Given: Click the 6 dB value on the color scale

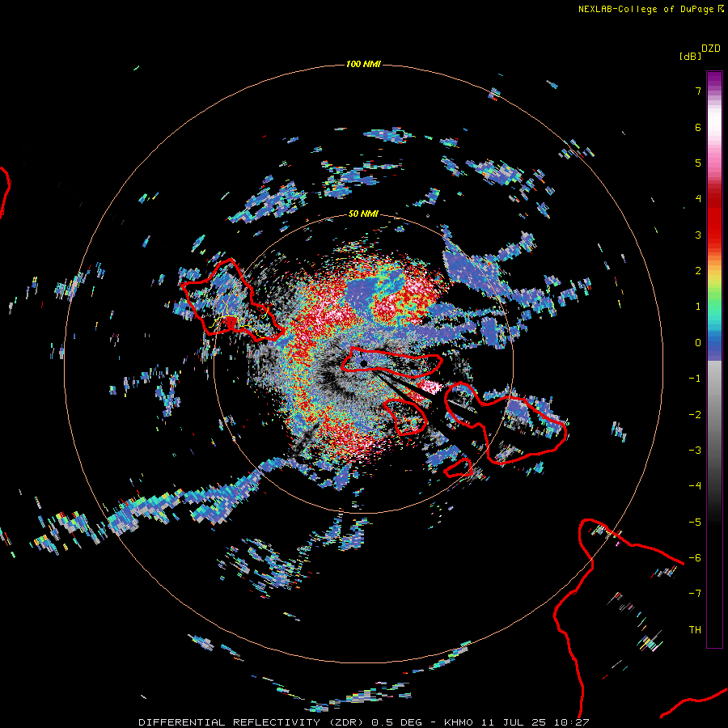Looking at the screenshot, I should click(x=698, y=127).
